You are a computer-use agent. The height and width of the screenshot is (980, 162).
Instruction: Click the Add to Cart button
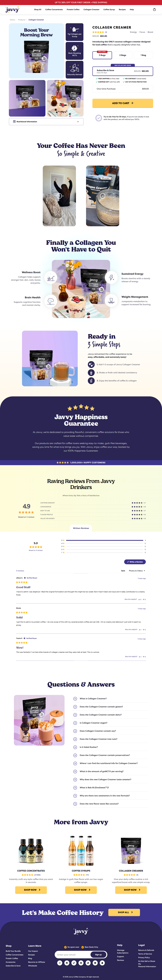coord(123,103)
